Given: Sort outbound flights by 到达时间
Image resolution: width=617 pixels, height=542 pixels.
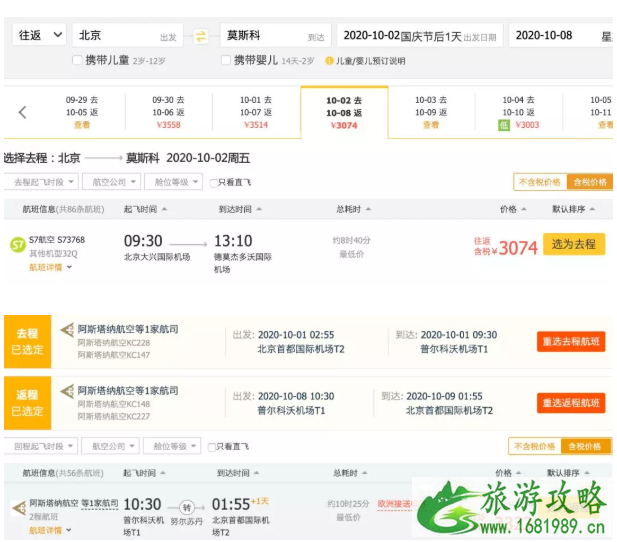Looking at the screenshot, I should tap(240, 209).
